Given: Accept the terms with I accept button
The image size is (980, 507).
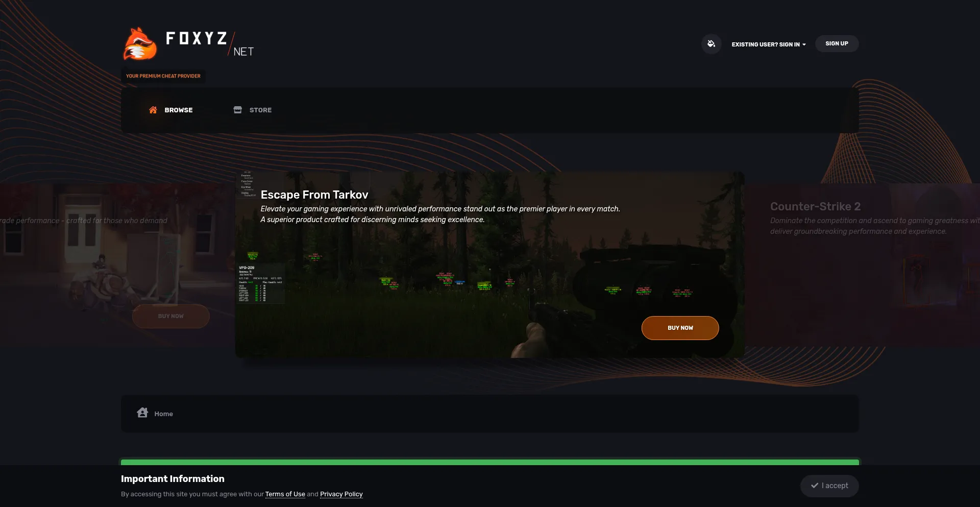Looking at the screenshot, I should click(x=829, y=486).
